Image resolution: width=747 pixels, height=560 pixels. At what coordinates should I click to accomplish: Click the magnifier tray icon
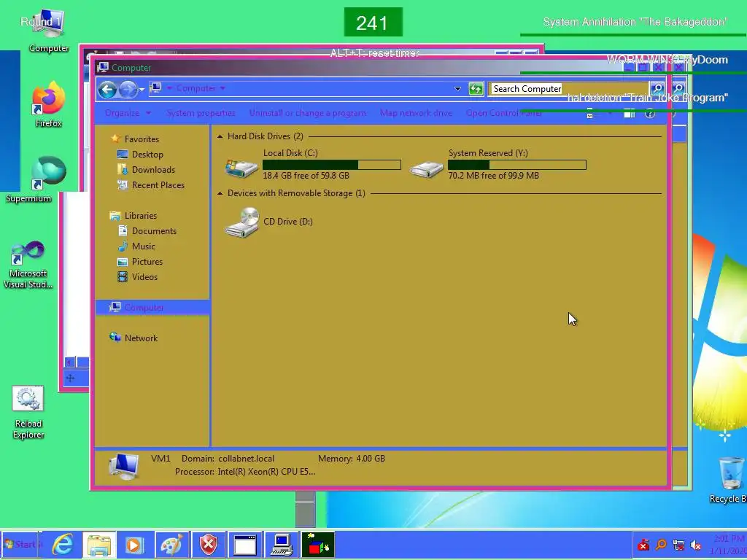pyautogui.click(x=661, y=545)
